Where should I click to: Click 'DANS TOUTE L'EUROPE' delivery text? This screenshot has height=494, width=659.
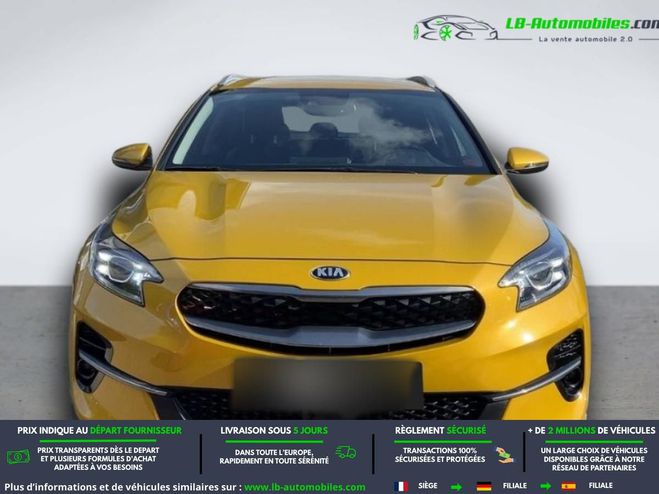point(274,457)
